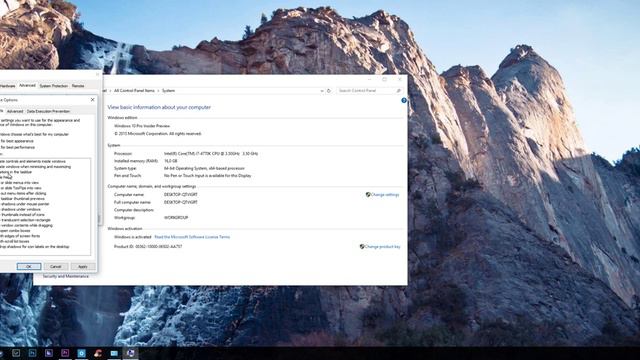Click 'System' in the address breadcrumb
The image size is (640, 360).
[x=169, y=91]
